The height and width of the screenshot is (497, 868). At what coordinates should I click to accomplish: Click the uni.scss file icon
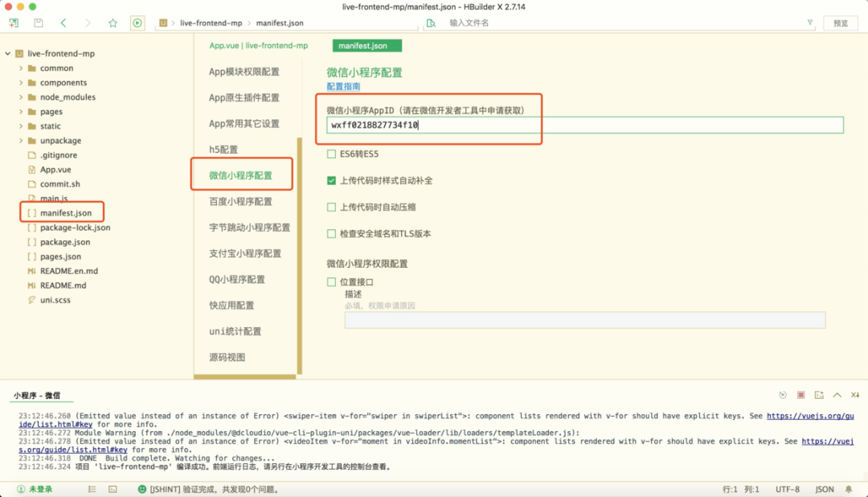32,300
